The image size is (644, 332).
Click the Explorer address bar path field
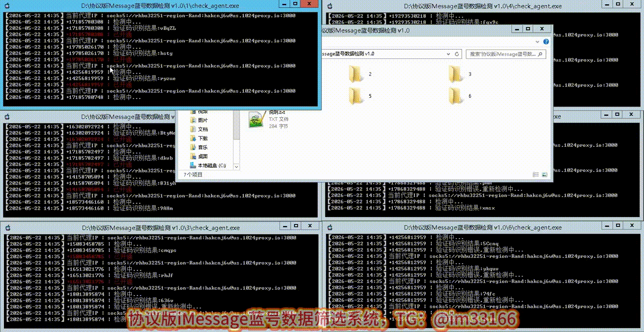tap(387, 54)
